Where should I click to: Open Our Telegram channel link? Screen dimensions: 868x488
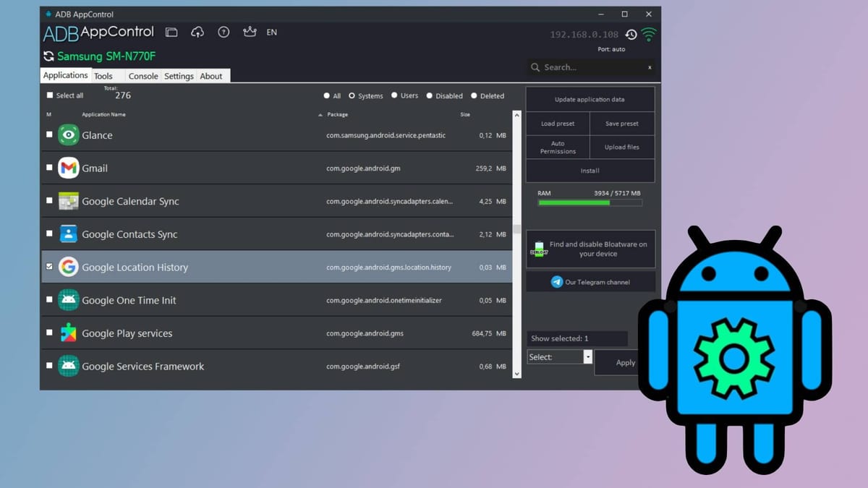[x=590, y=282]
